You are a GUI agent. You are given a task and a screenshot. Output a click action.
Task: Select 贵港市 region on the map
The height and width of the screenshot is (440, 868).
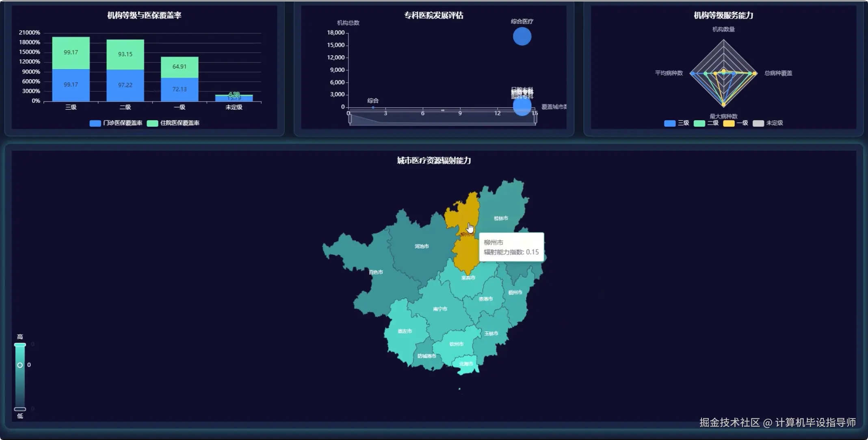pos(485,299)
